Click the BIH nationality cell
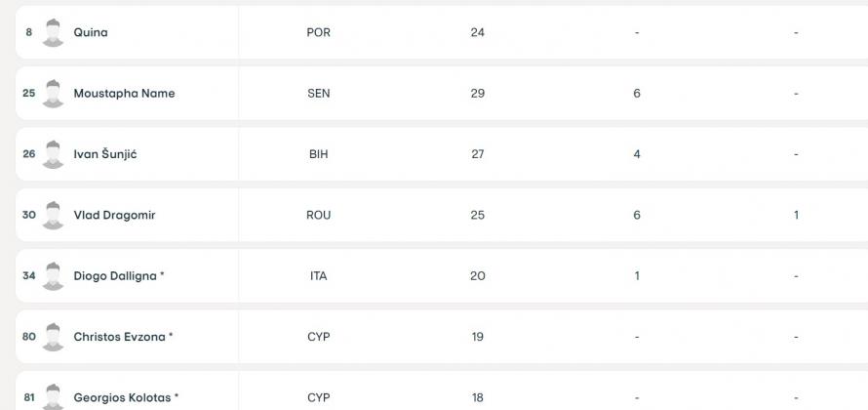 318,154
